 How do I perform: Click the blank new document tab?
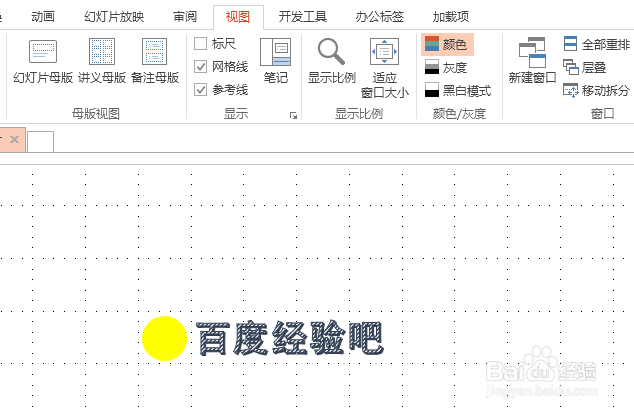(x=40, y=141)
